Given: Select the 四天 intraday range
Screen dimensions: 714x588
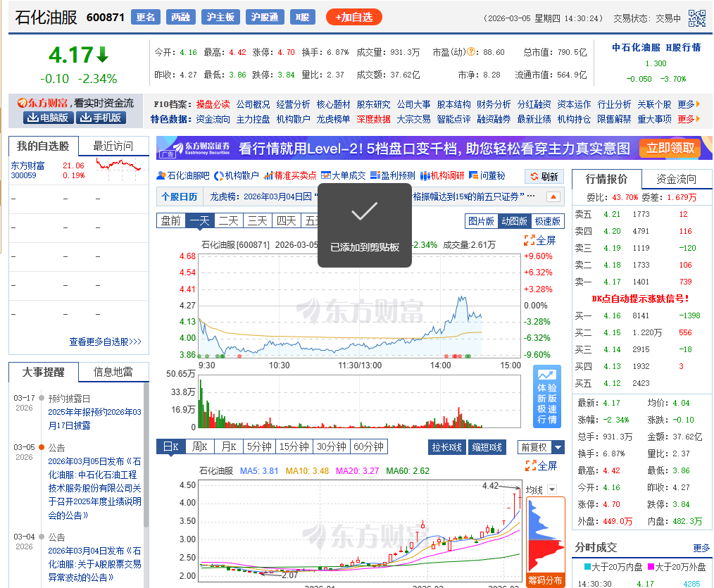Looking at the screenshot, I should click(x=287, y=221).
